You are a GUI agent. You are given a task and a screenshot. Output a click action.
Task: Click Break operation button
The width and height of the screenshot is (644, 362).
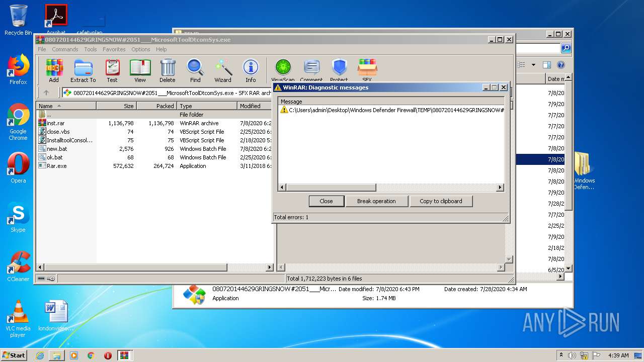[376, 201]
